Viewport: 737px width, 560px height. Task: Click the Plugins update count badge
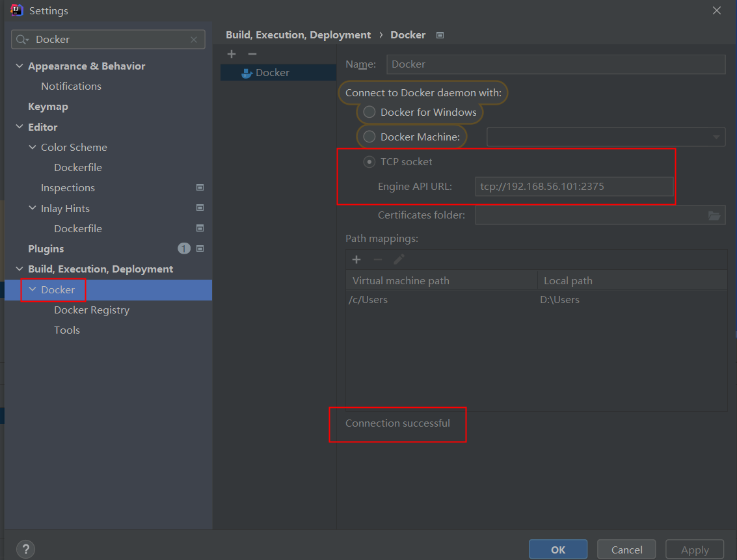[184, 248]
